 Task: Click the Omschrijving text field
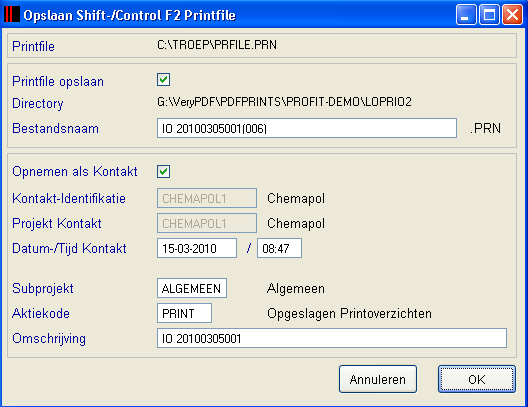pyautogui.click(x=332, y=338)
